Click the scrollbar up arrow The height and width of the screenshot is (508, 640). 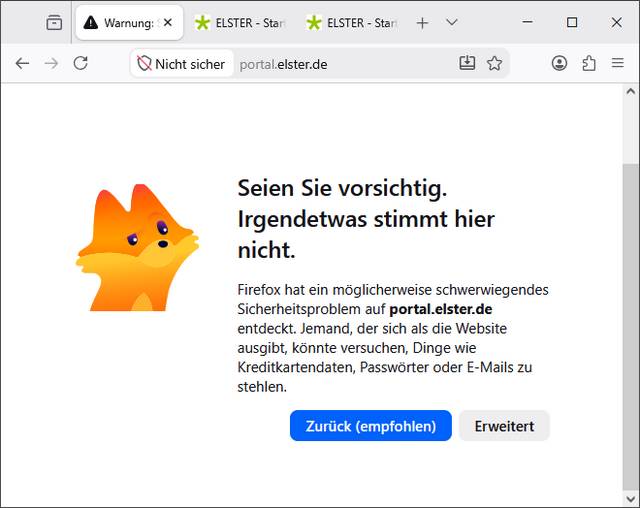pyautogui.click(x=631, y=91)
